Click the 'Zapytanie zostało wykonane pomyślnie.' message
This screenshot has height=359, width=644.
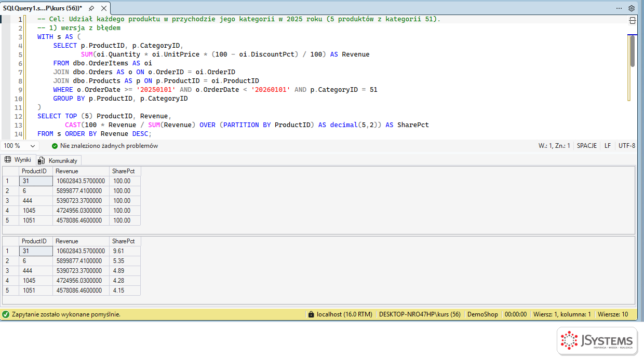[66, 314]
